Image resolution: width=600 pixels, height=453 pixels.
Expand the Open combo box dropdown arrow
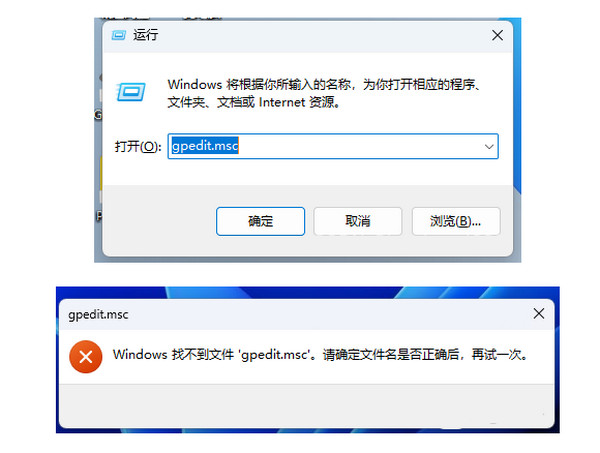489,147
